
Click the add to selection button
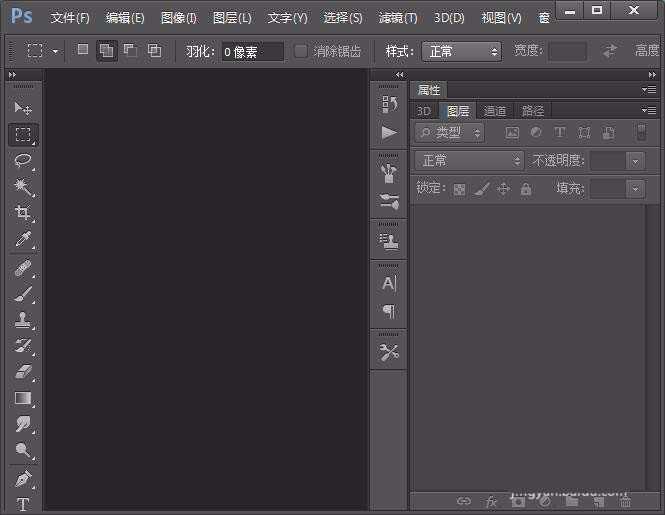click(106, 51)
